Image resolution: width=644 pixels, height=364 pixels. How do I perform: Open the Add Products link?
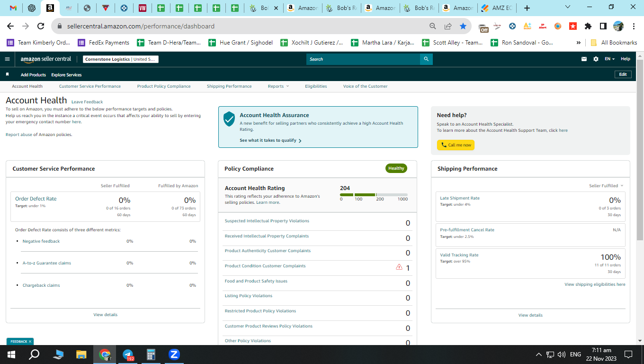tap(33, 75)
